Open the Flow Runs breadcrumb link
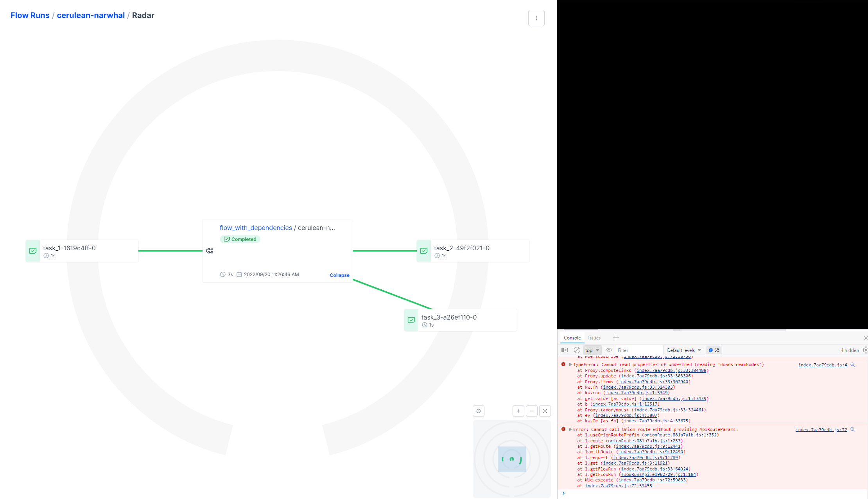Screen dimensions: 868x499 [30, 15]
